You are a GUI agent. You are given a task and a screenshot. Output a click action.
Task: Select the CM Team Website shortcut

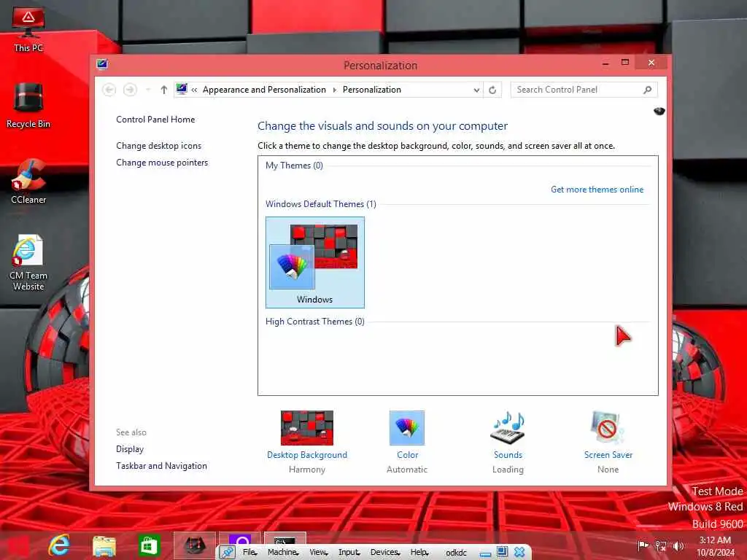point(28,262)
